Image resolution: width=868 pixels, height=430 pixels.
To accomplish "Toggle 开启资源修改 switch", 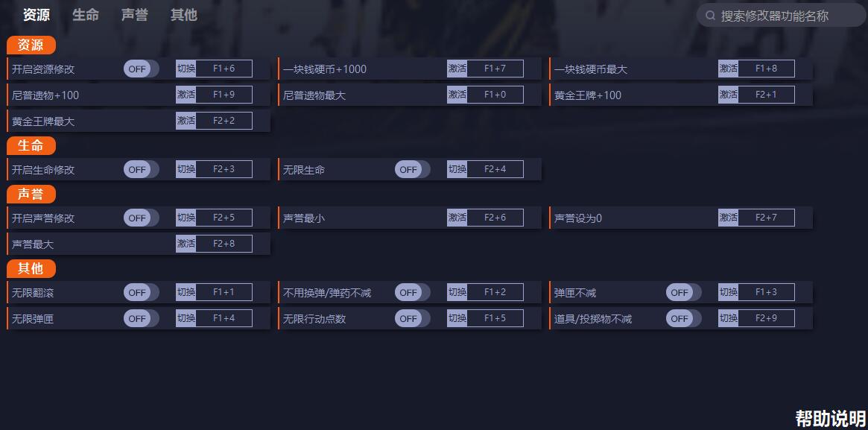I will [141, 69].
